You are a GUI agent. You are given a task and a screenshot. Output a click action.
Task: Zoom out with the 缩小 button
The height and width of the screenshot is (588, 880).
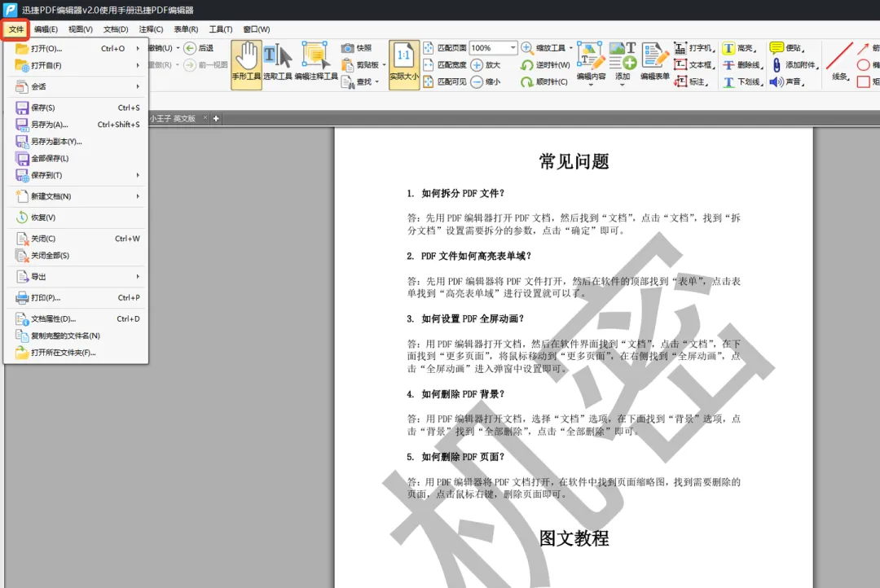tap(486, 82)
